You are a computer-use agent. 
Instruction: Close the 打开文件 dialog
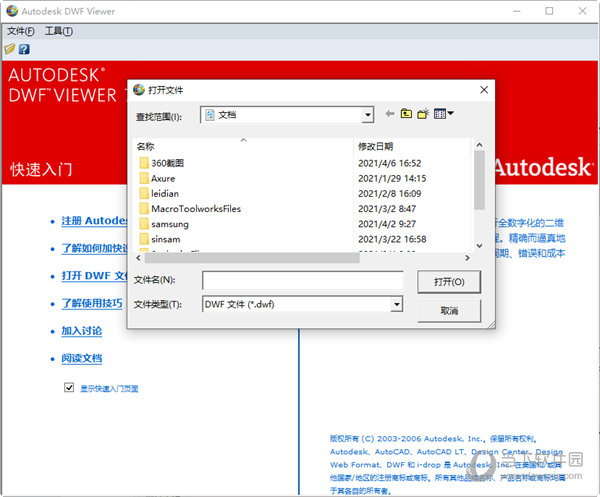[x=484, y=90]
